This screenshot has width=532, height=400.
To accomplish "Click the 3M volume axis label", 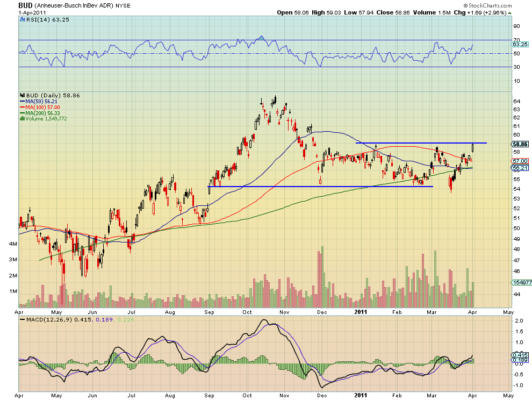I will point(13,260).
